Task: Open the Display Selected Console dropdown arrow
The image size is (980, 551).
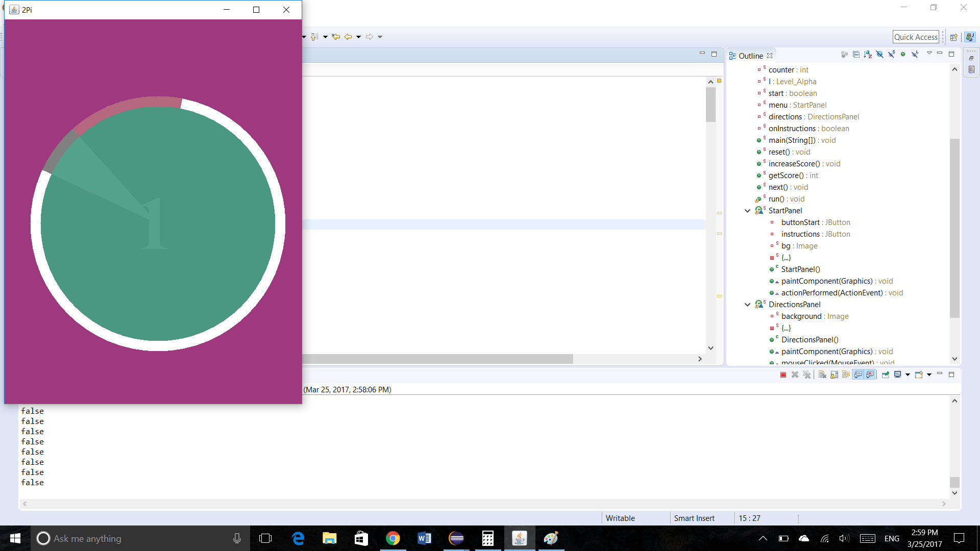Action: pos(908,375)
